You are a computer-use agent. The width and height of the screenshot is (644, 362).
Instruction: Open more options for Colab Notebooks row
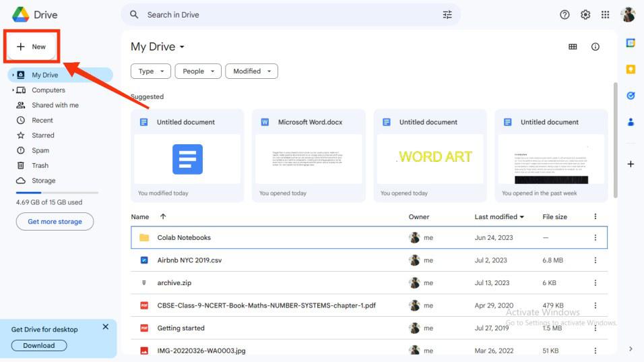(595, 237)
